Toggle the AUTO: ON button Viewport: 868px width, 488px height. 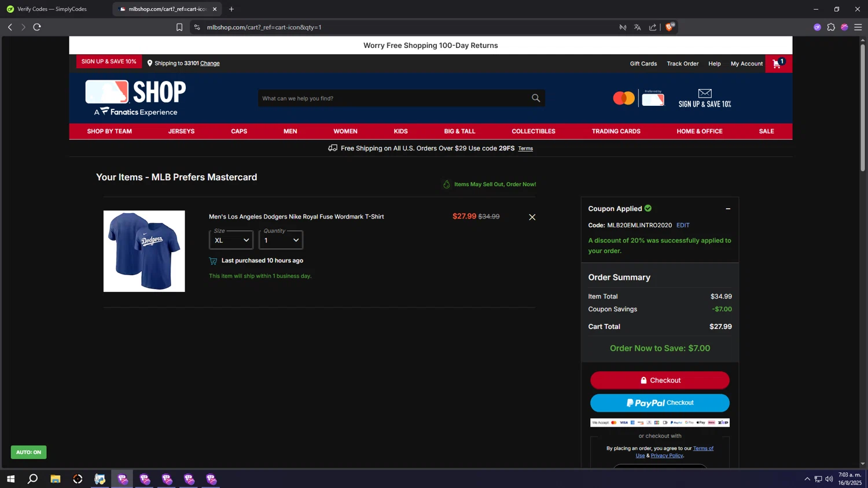pyautogui.click(x=28, y=452)
